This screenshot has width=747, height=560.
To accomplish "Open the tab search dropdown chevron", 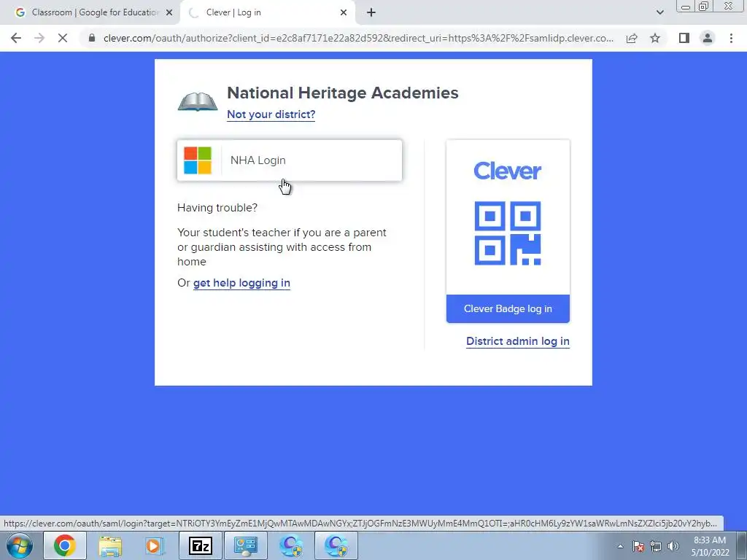I will click(659, 12).
